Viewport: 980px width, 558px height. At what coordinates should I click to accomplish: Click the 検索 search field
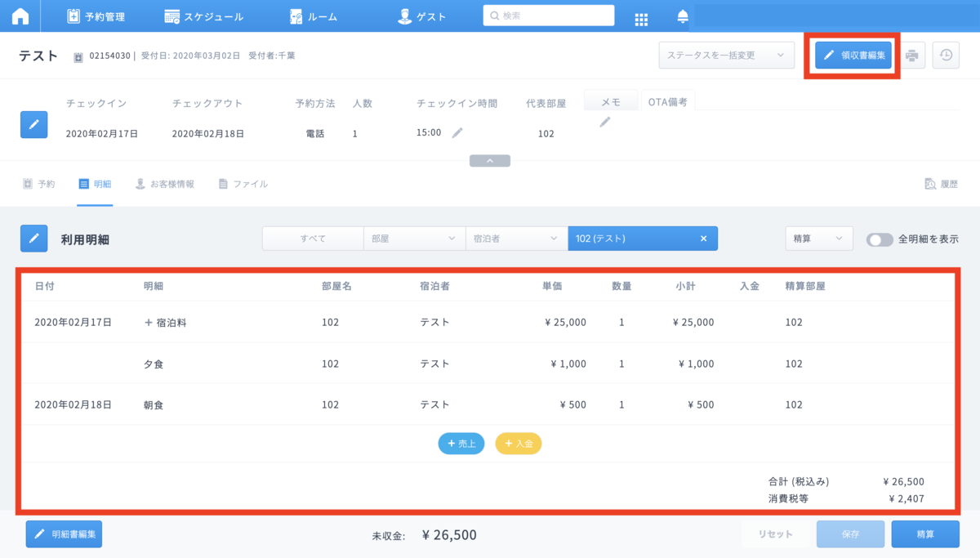point(549,16)
